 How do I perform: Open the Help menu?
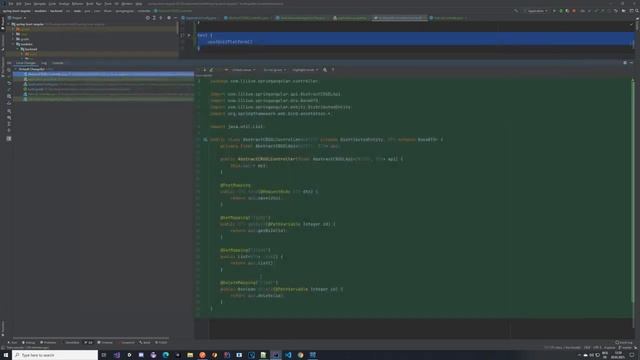click(139, 4)
